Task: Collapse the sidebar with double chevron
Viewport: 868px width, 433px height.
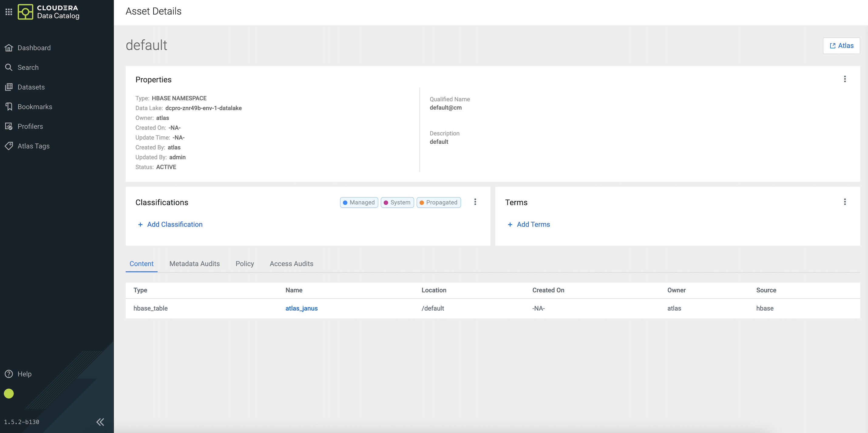Action: 100,422
